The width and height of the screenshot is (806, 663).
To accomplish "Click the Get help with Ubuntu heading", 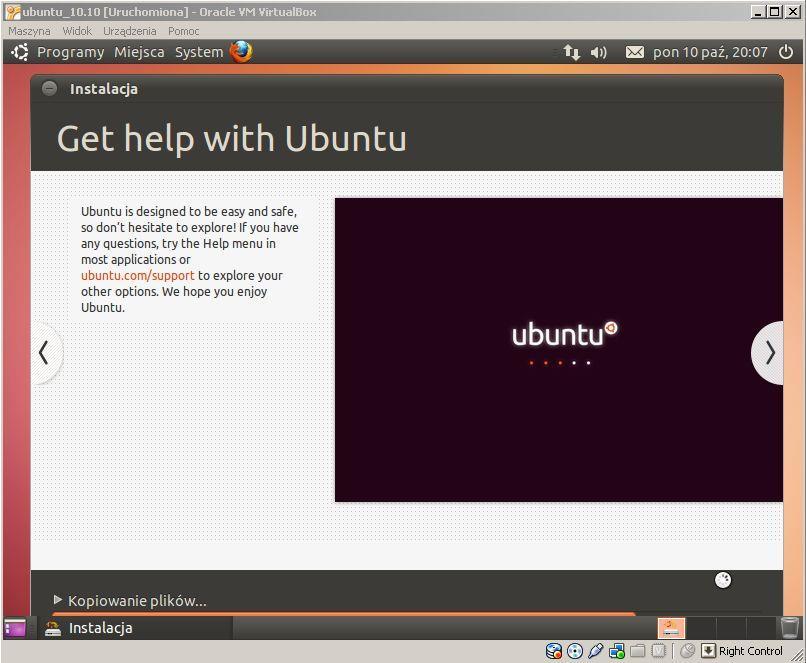I will 232,139.
